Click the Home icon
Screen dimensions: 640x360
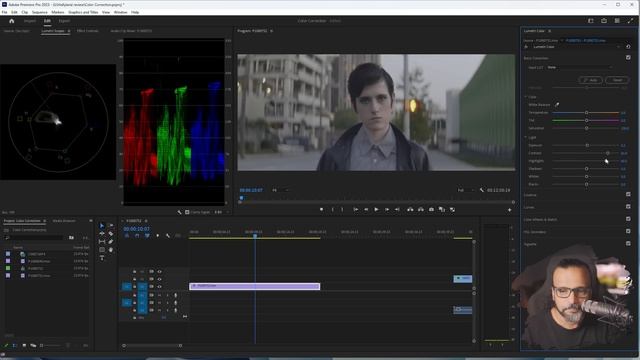[x=11, y=21]
